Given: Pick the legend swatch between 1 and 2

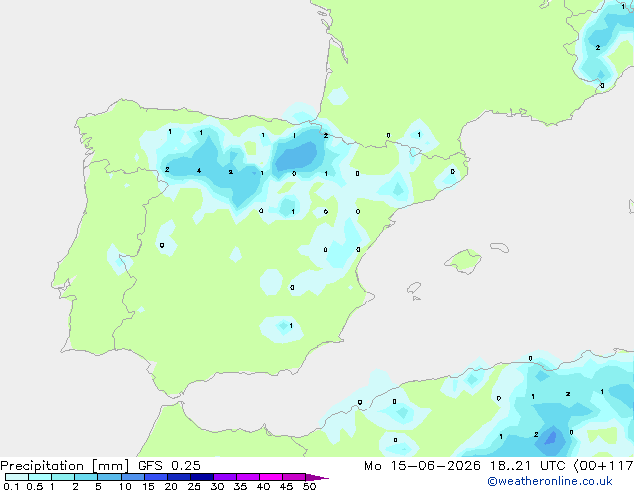Looking at the screenshot, I should point(63,477).
